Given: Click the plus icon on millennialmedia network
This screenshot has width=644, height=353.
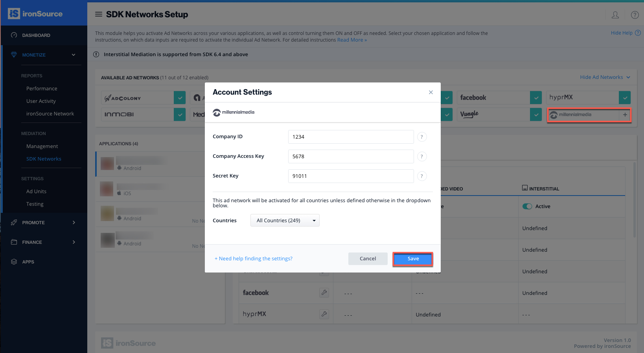Looking at the screenshot, I should tap(625, 115).
